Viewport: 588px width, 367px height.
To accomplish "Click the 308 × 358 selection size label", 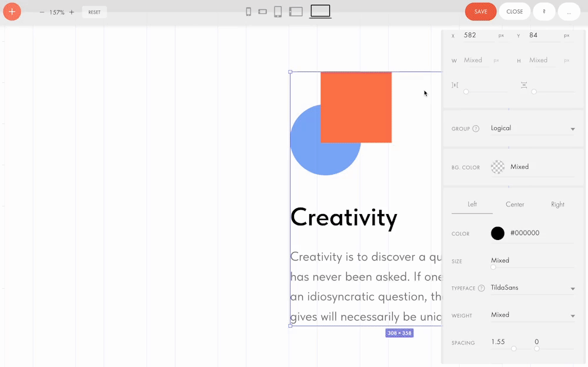I will click(399, 333).
